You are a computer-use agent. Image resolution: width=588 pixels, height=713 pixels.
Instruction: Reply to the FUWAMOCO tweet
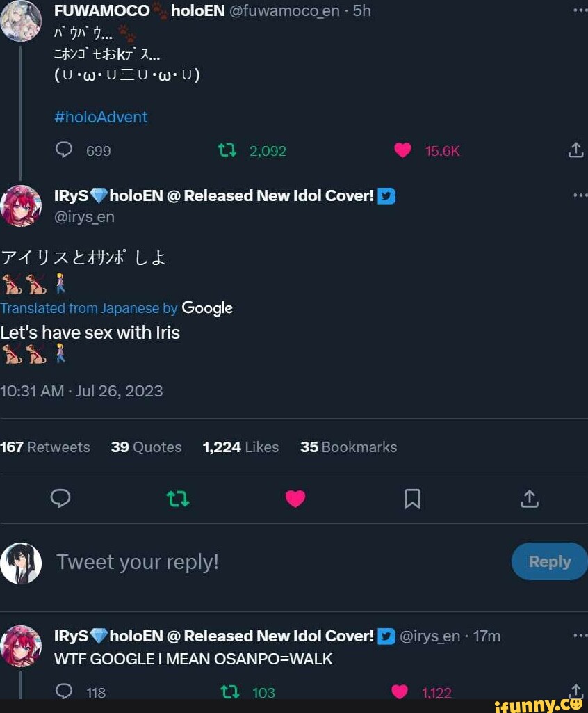pos(64,150)
